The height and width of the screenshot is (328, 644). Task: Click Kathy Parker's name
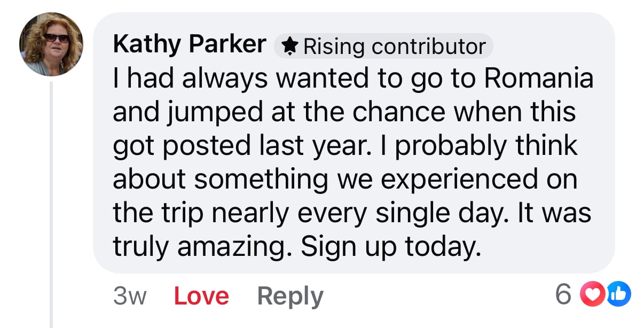(190, 44)
